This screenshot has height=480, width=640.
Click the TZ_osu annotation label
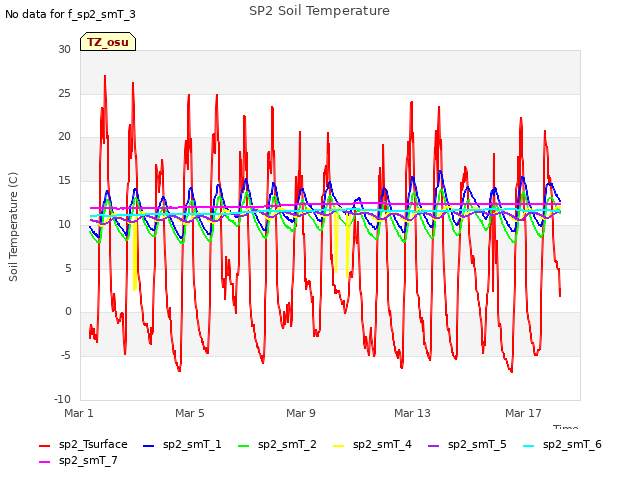pyautogui.click(x=108, y=42)
